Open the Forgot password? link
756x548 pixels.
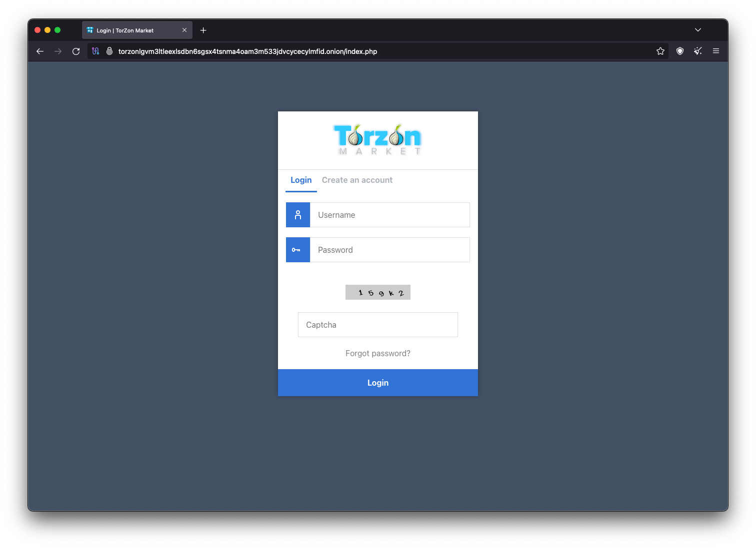378,354
